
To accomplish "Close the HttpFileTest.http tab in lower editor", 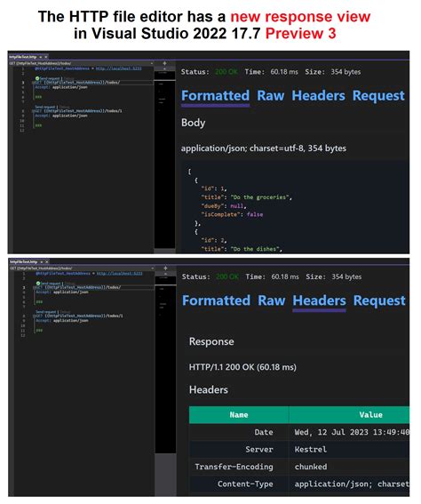I will click(47, 262).
